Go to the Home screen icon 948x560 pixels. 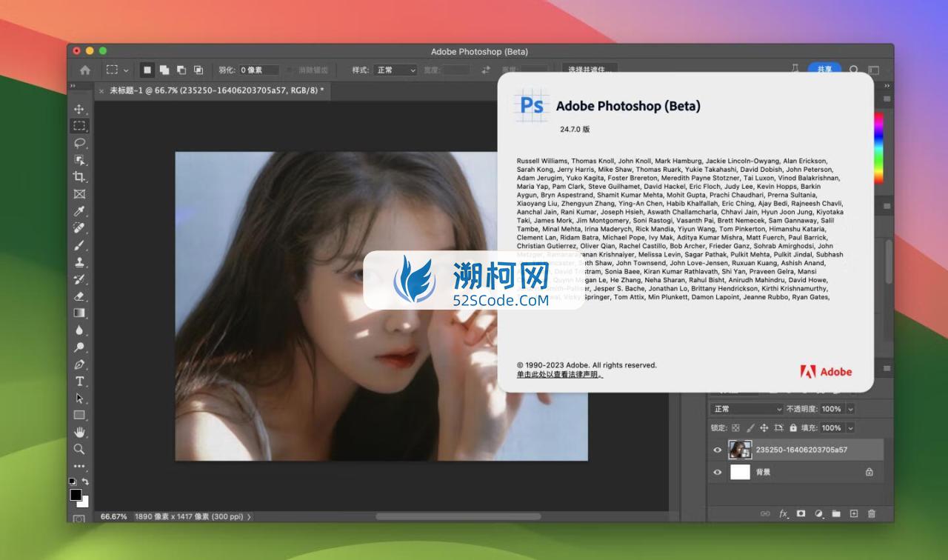point(85,70)
